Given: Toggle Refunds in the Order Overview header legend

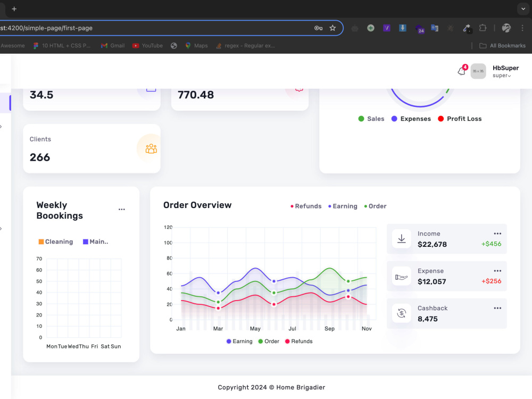Looking at the screenshot, I should [306, 206].
